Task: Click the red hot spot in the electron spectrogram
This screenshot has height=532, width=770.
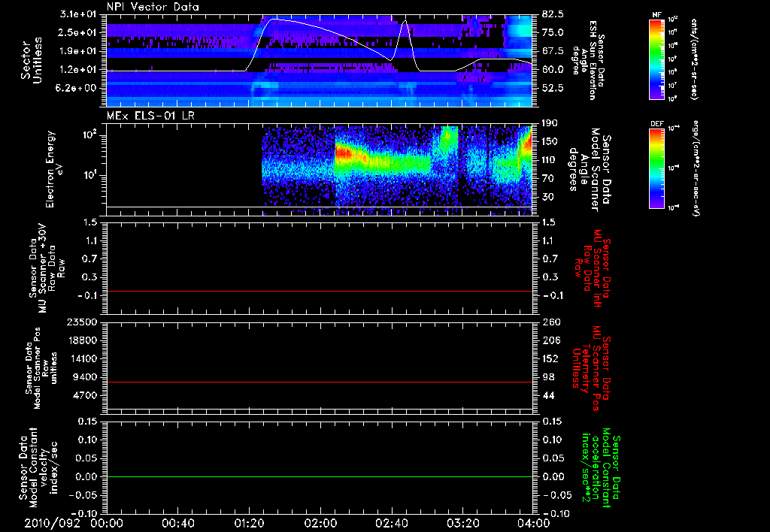Action: 343,153
